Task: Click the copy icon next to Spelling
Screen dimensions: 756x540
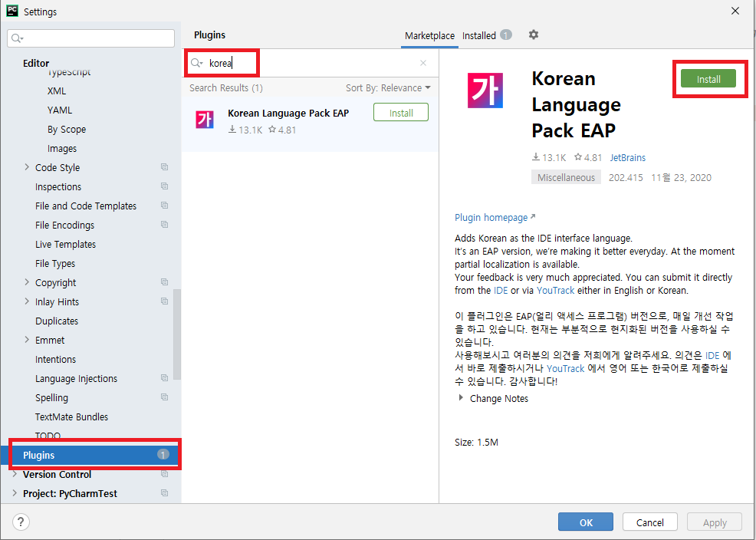Action: click(164, 397)
